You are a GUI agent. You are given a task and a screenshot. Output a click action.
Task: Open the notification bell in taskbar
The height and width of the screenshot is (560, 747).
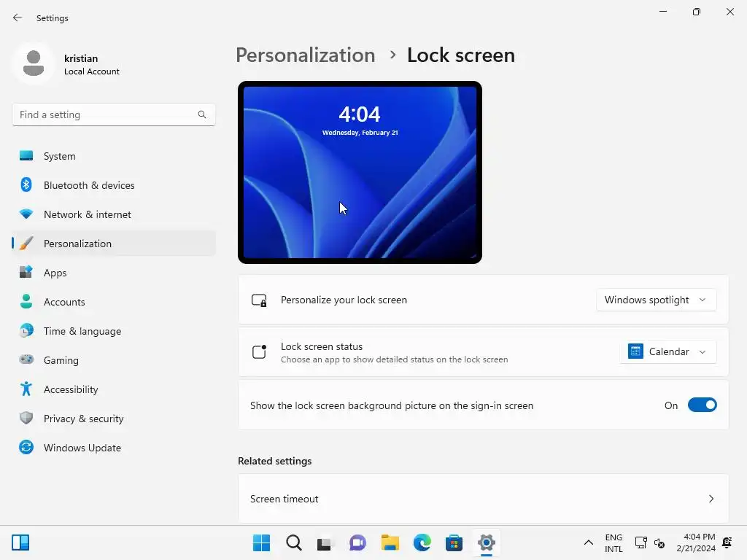point(727,542)
